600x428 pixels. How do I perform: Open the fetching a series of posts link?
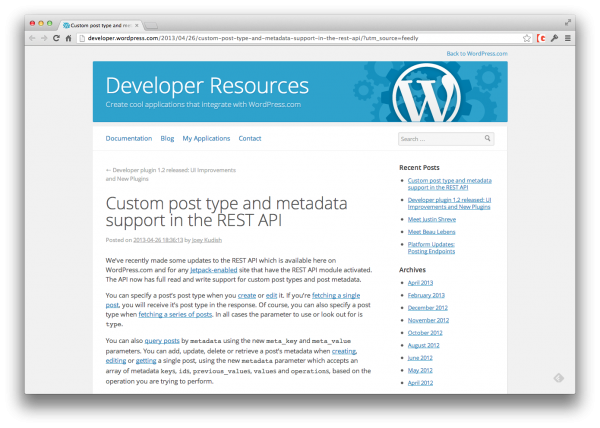coord(175,314)
